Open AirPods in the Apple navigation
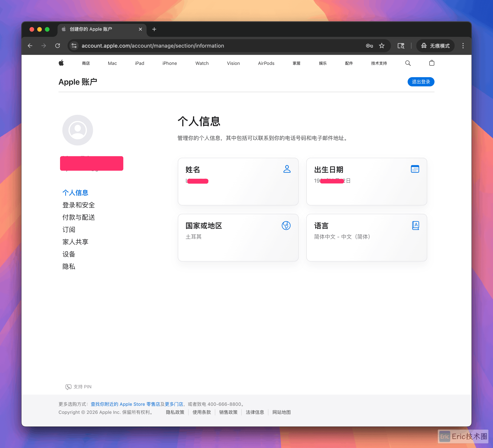This screenshot has height=448, width=493. click(x=266, y=63)
